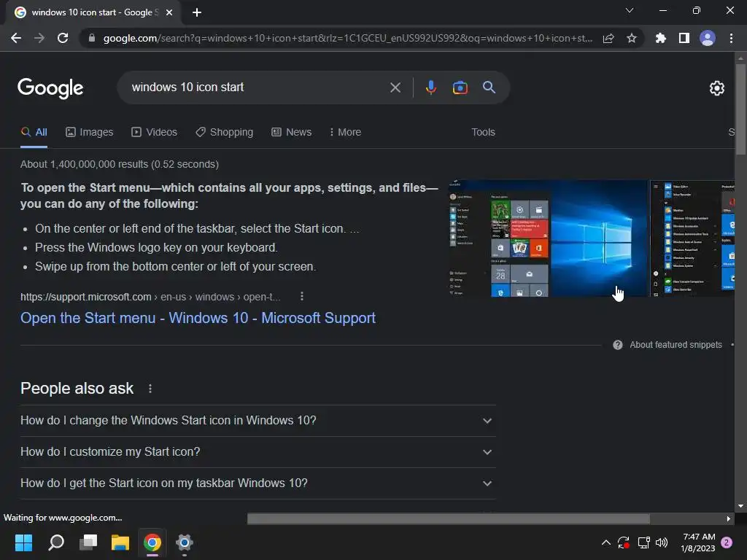Click the address bar URL
Image resolution: width=747 pixels, height=560 pixels.
(x=348, y=38)
